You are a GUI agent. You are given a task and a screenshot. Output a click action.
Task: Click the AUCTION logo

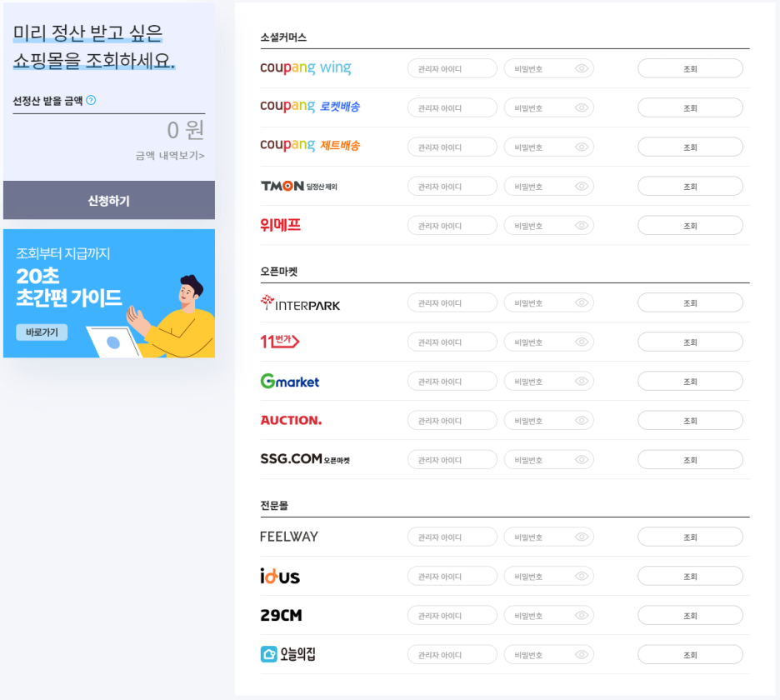pyautogui.click(x=291, y=420)
